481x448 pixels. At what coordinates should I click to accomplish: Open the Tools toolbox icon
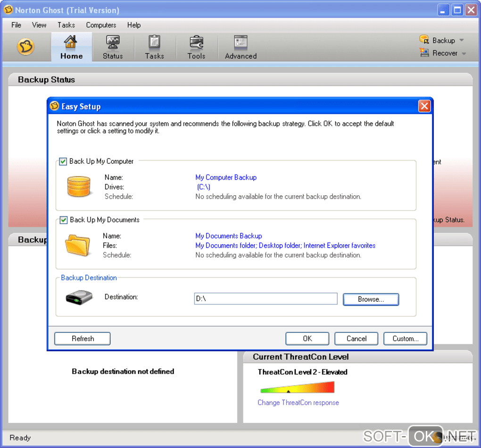click(196, 42)
